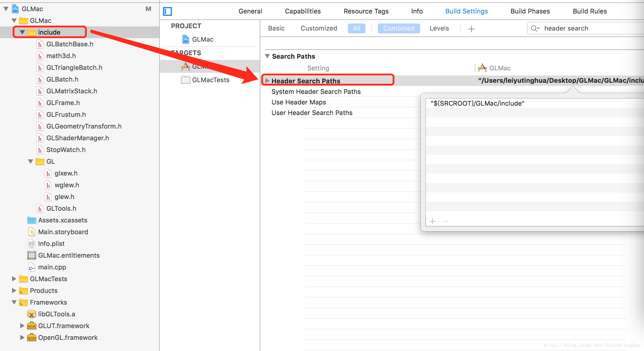Viewport: 644px width, 351px height.
Task: Select GLFrame.h in the navigator
Action: click(63, 103)
